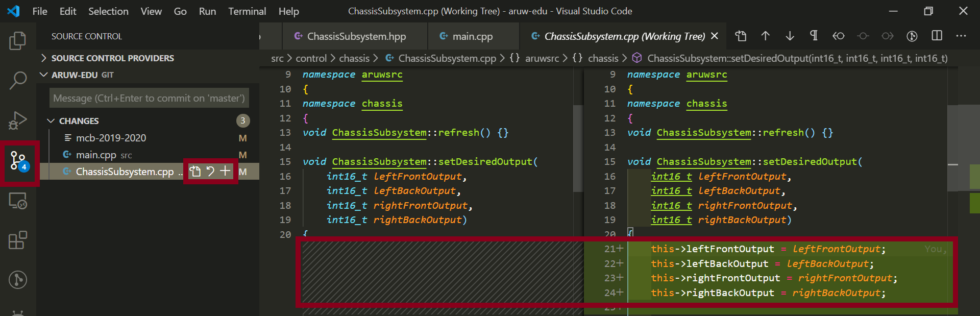Open the Search view in activity bar

pyautogui.click(x=18, y=80)
